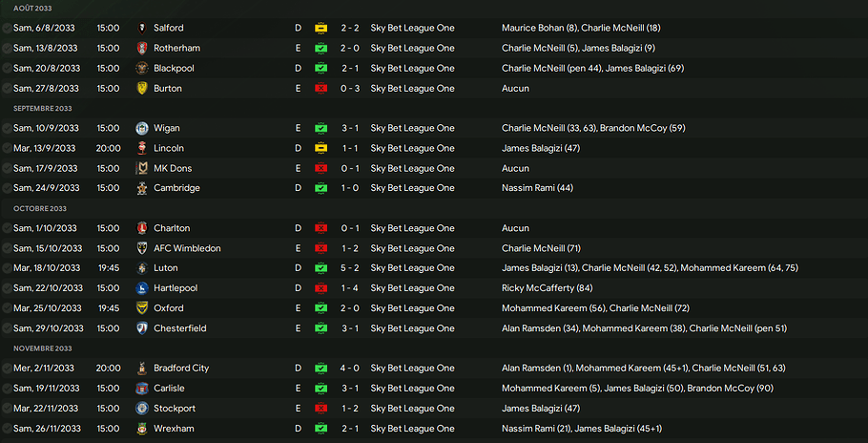Screen dimensions: 868x443
Task: Click green win icon for Bradford City match
Action: point(321,369)
